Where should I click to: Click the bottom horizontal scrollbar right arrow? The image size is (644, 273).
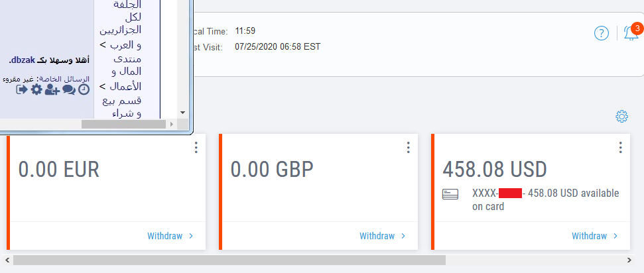coord(629,260)
